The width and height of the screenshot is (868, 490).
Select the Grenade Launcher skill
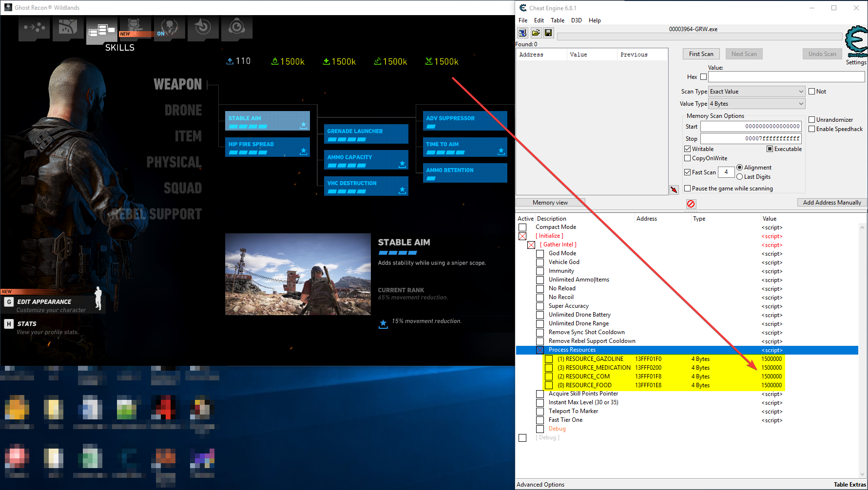pyautogui.click(x=366, y=134)
